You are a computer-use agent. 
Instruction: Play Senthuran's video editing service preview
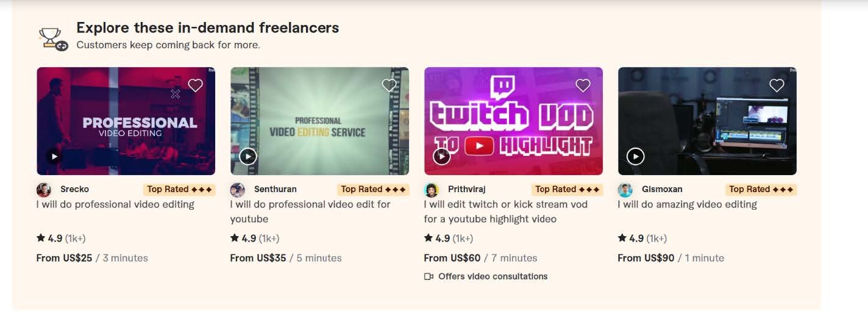pos(248,156)
